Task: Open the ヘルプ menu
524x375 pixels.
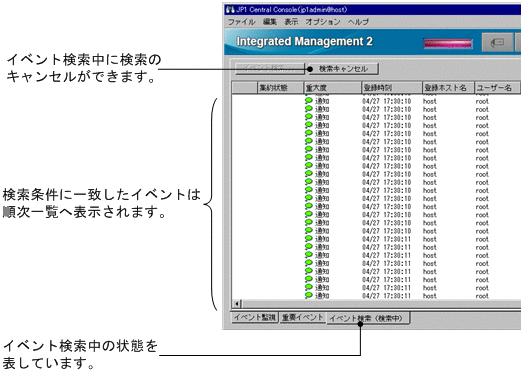Action: tap(358, 22)
